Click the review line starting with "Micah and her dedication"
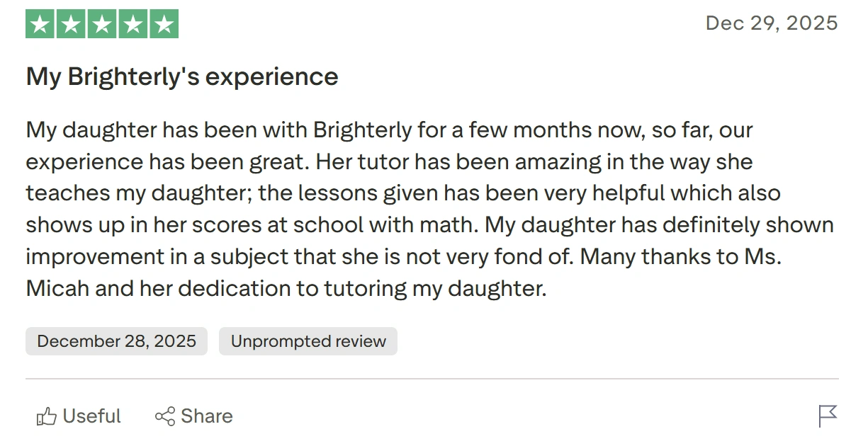This screenshot has width=868, height=446. (x=286, y=289)
